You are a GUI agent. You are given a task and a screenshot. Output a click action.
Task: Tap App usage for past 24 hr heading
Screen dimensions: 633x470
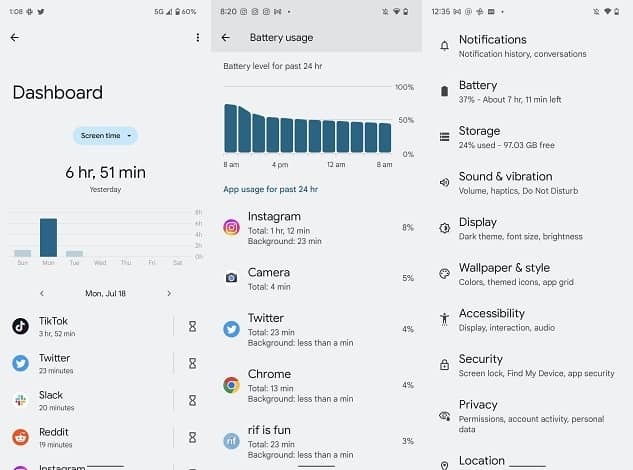270,189
